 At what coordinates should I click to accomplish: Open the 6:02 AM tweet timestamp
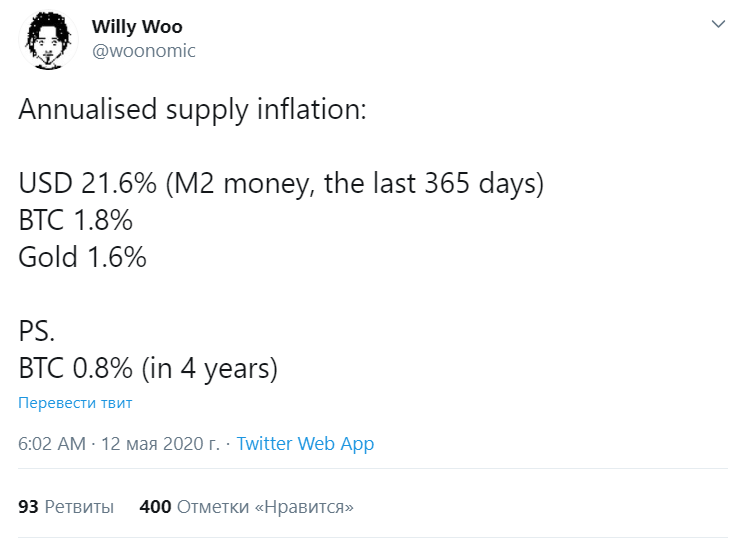pyautogui.click(x=52, y=444)
